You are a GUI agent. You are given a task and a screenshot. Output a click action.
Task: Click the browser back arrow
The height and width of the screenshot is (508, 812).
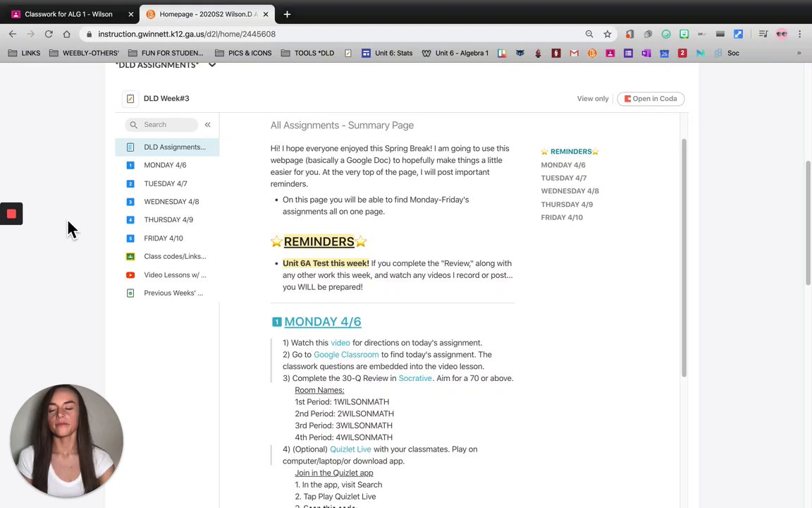click(x=13, y=34)
